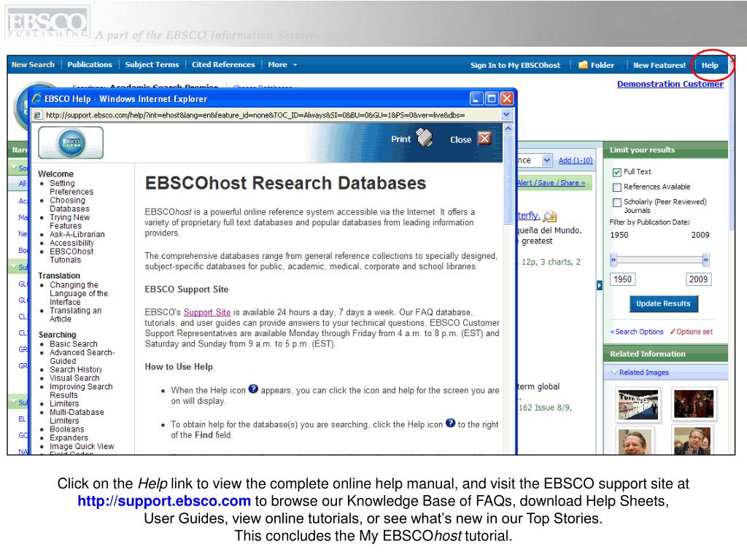Screen dimensions: 747x560
Task: Select Subject Terms in the navigation bar
Action: pyautogui.click(x=152, y=65)
